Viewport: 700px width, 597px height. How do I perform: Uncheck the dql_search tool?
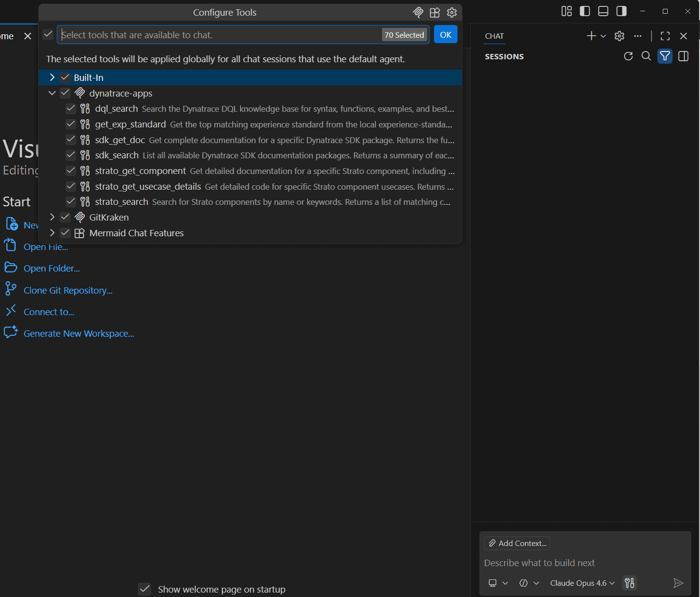click(x=71, y=108)
